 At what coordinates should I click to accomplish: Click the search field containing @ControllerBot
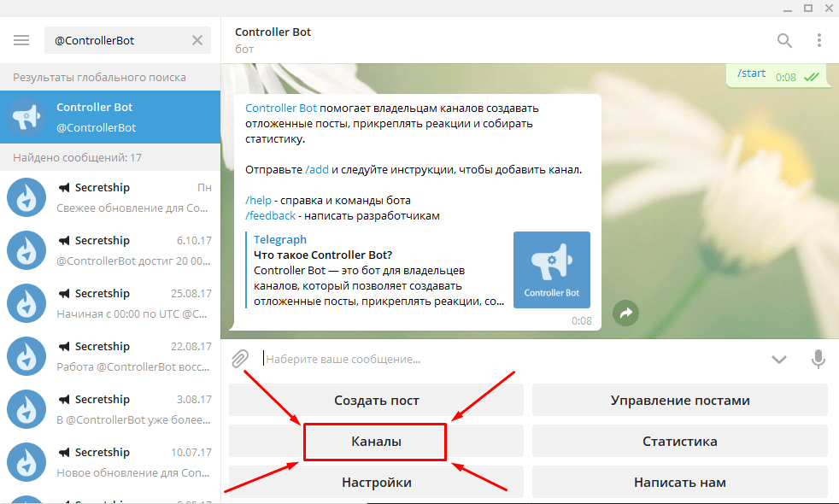[x=127, y=40]
